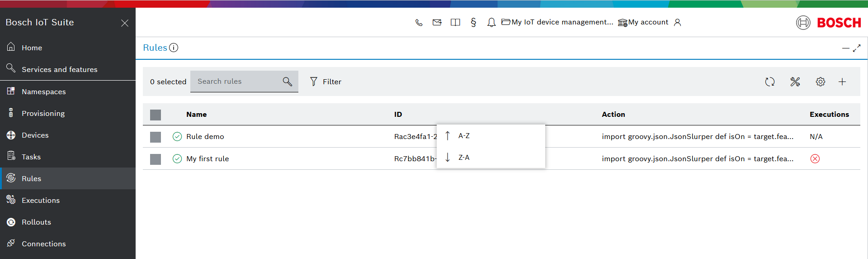Click Rule demo action script text
The image size is (868, 259).
(x=698, y=136)
